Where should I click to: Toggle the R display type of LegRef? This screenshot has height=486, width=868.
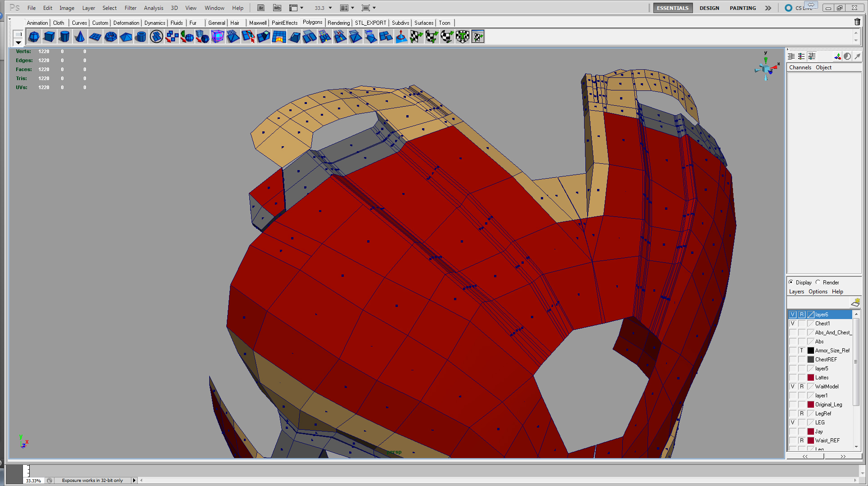pyautogui.click(x=802, y=414)
